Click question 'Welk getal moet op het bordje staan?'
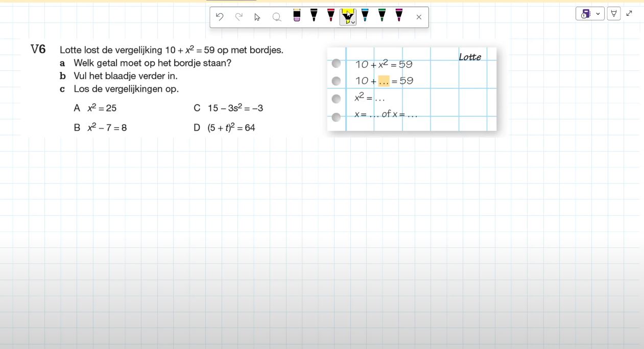The image size is (644, 349). tap(153, 63)
